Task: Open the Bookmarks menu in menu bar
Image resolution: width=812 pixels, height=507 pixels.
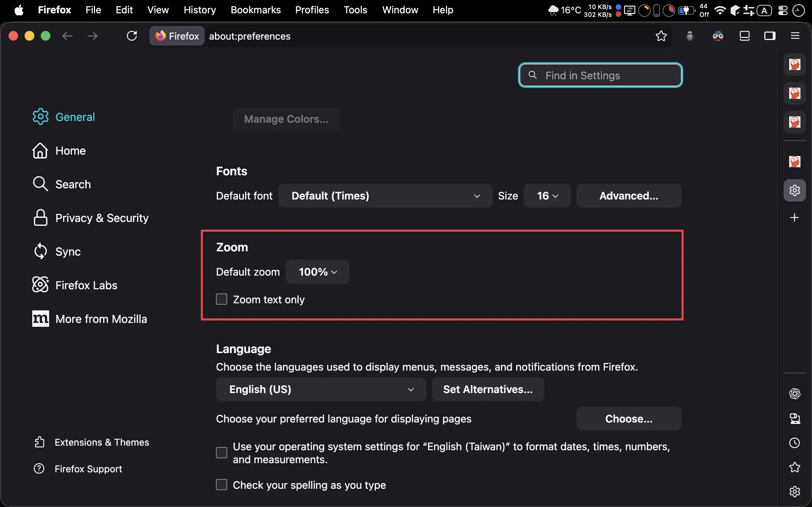Action: point(256,10)
